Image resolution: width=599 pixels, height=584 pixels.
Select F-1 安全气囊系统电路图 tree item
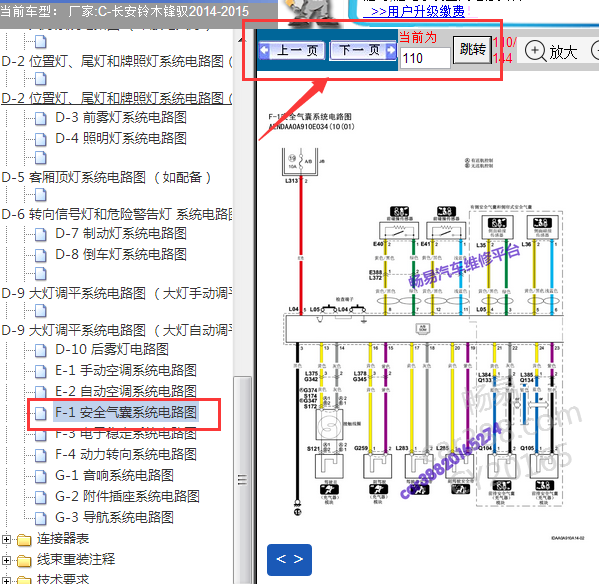pos(126,412)
